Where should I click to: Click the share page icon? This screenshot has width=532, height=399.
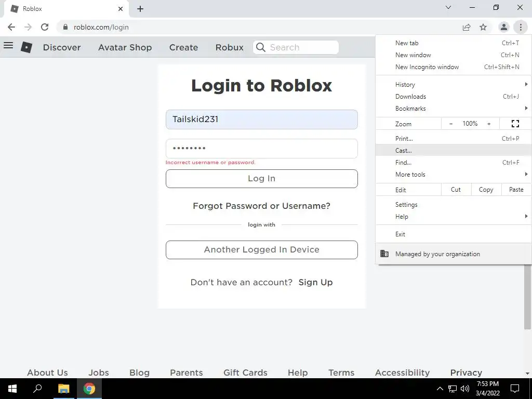tap(467, 27)
